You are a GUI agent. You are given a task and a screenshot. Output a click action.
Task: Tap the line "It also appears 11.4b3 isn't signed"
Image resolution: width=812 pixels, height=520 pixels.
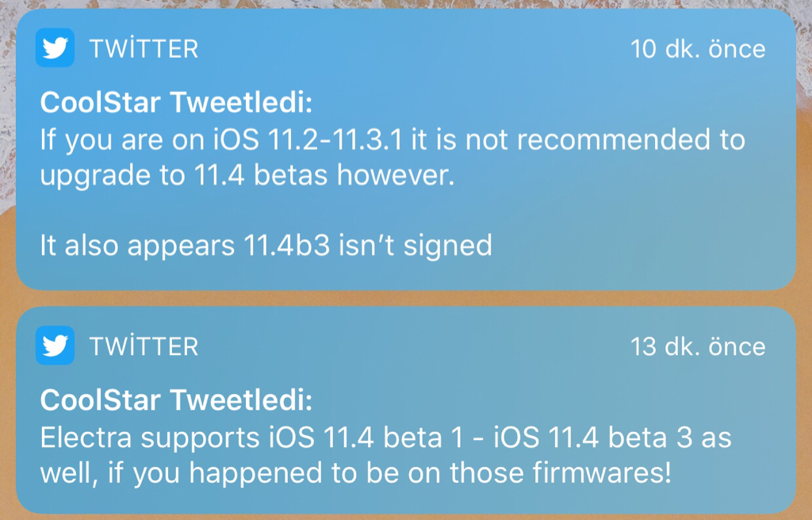[x=266, y=246]
